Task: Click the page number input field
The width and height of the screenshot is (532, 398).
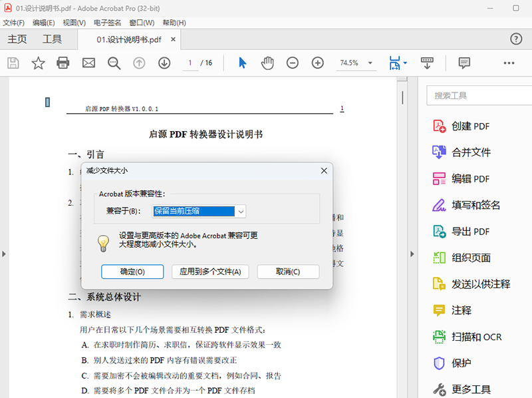Action: [x=190, y=63]
